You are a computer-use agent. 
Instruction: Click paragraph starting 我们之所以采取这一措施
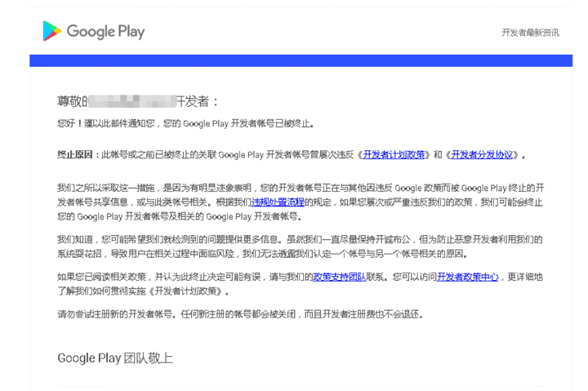click(x=301, y=202)
